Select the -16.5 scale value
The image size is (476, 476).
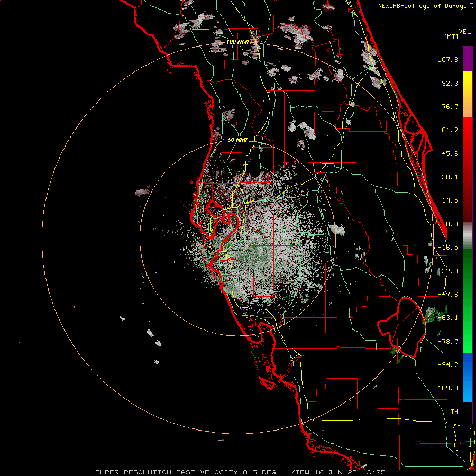(448, 248)
